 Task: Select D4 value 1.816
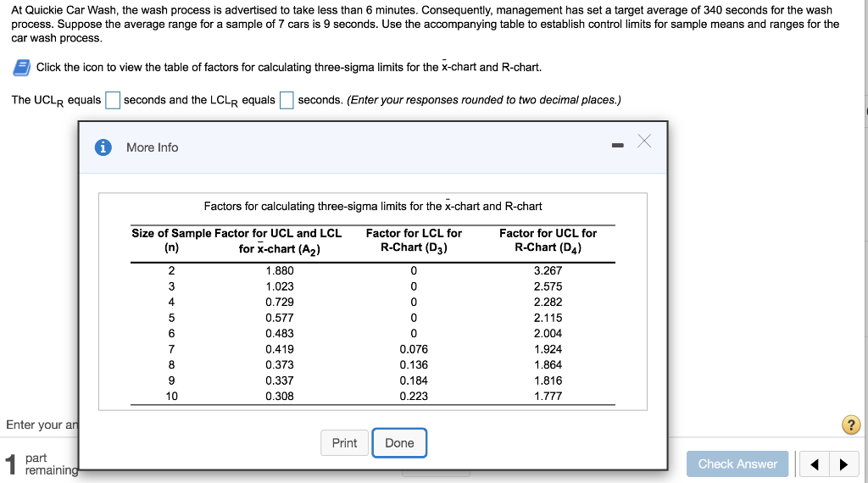click(x=548, y=380)
